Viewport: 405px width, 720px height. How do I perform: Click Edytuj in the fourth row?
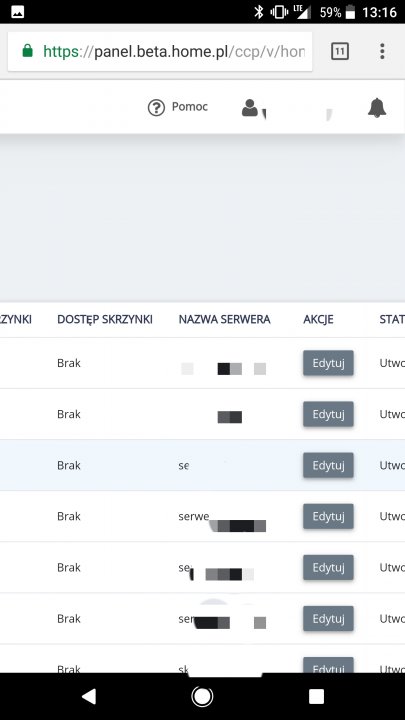tap(328, 516)
